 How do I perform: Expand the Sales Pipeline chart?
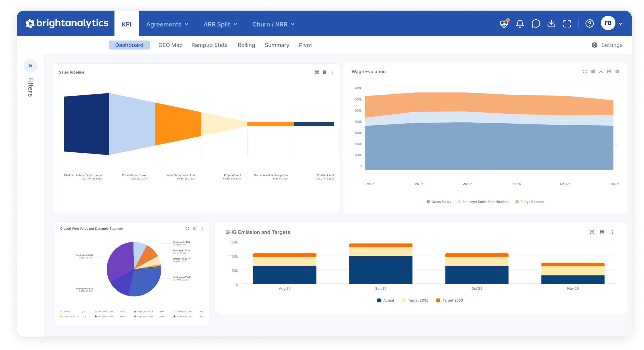(317, 72)
